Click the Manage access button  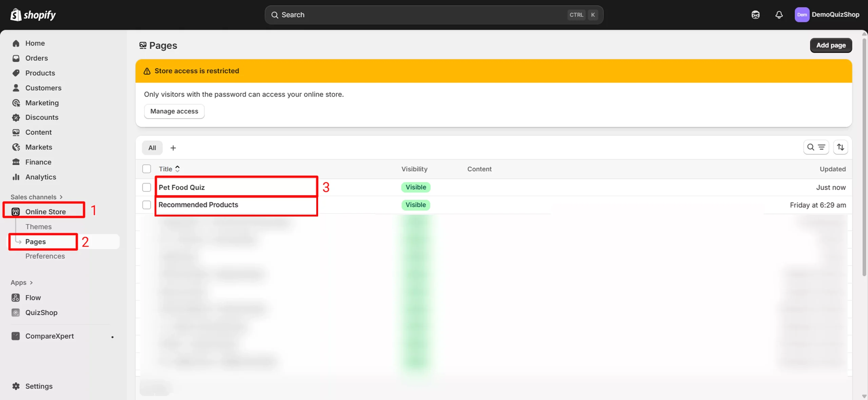[x=174, y=111]
